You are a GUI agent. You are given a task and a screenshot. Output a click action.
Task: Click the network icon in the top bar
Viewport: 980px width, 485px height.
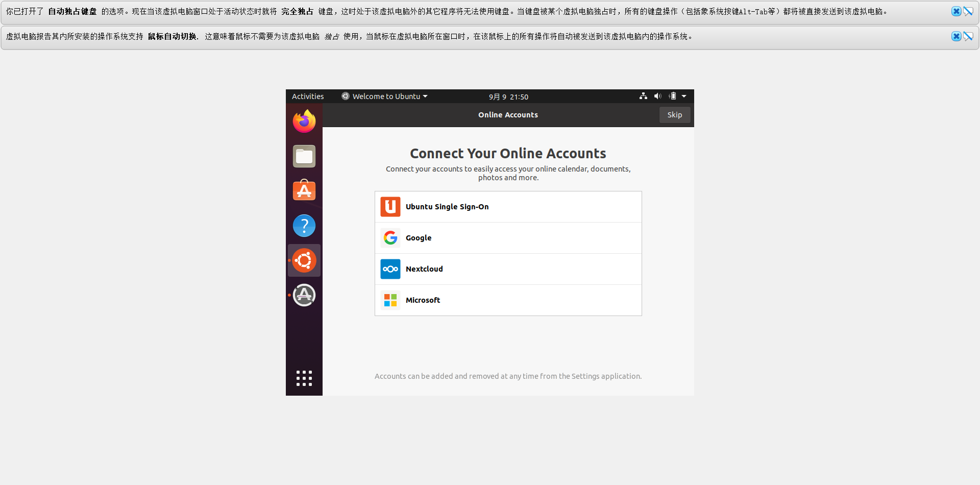pos(643,96)
